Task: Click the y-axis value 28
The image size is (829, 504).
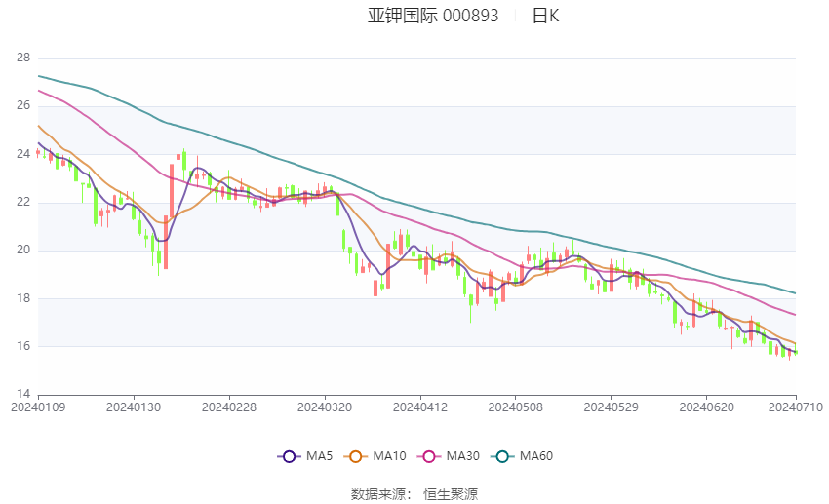Action: [x=23, y=58]
